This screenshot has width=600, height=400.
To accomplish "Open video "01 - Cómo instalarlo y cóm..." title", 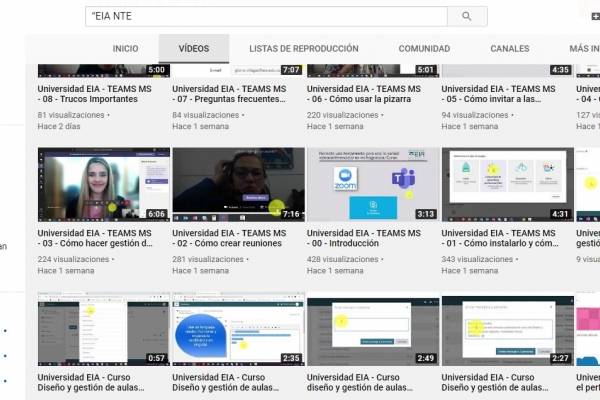I will [500, 238].
